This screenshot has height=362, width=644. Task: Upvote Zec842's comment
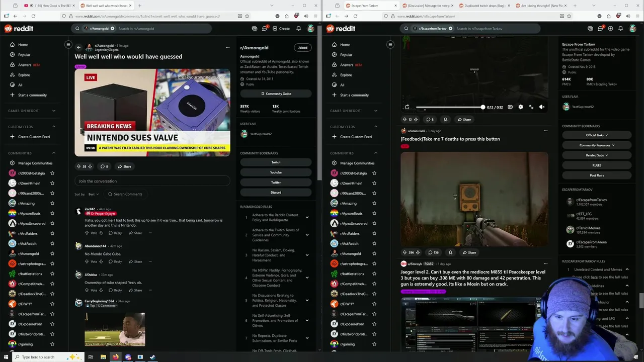click(88, 233)
